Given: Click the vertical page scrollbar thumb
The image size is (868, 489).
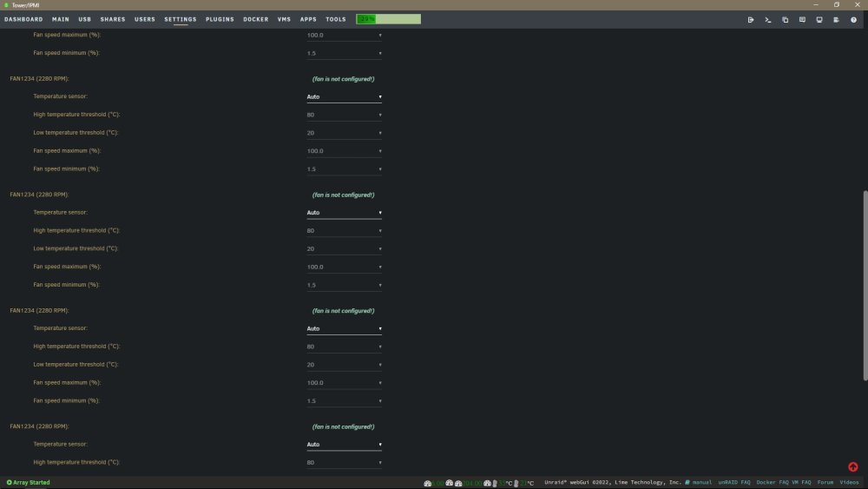Looking at the screenshot, I should tap(865, 285).
